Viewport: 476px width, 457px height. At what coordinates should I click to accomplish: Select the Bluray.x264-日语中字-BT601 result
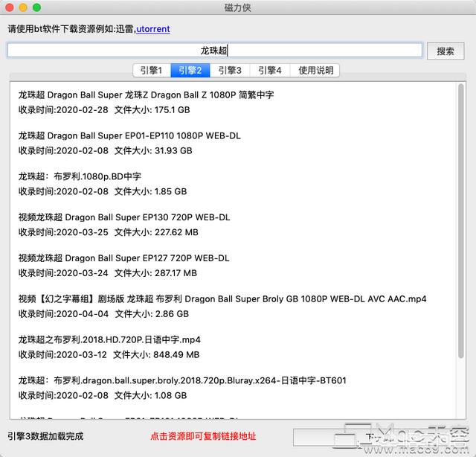coord(182,380)
